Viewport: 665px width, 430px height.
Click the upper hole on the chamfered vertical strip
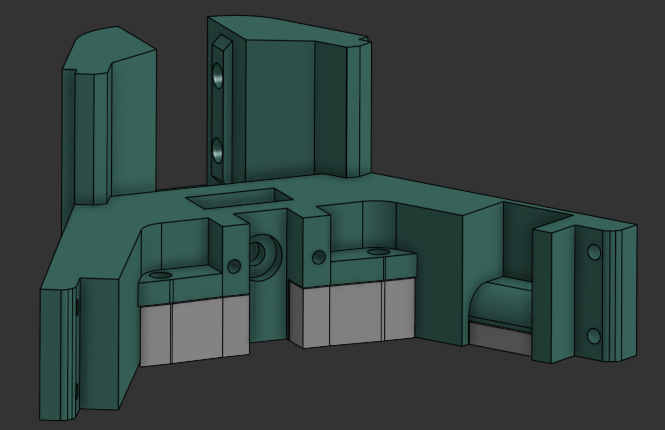point(217,76)
